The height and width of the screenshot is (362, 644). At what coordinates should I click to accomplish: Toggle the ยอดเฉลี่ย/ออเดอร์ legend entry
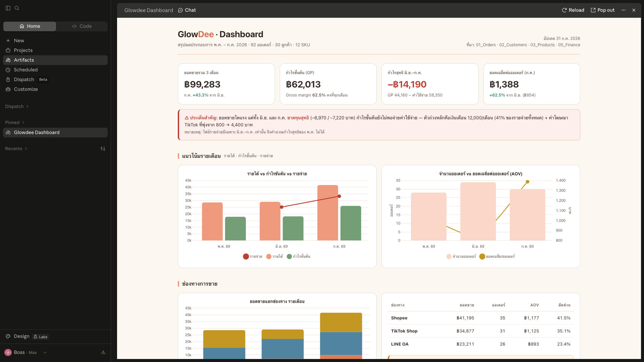(x=497, y=257)
